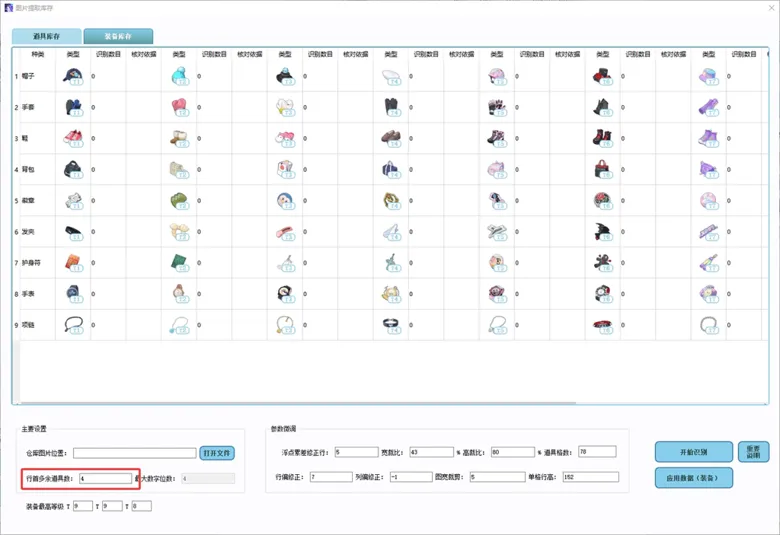Select the T2 pink mittens icon in 手套 row

pos(179,107)
